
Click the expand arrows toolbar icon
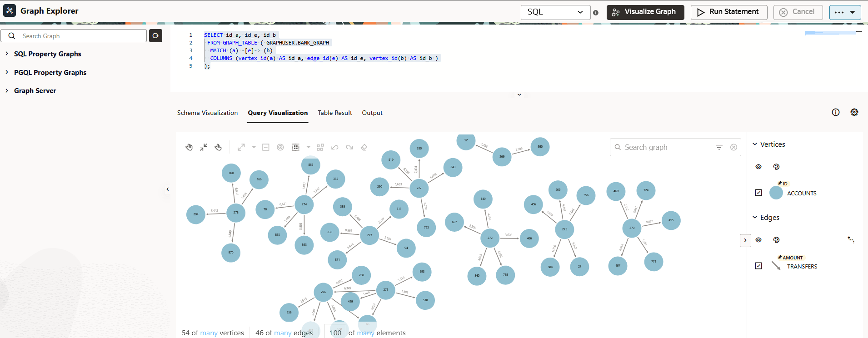tap(241, 147)
